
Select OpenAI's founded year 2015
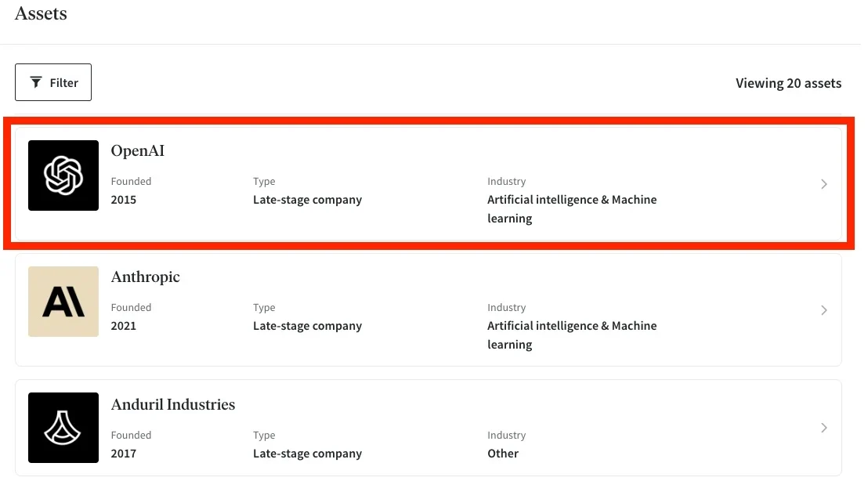[124, 200]
